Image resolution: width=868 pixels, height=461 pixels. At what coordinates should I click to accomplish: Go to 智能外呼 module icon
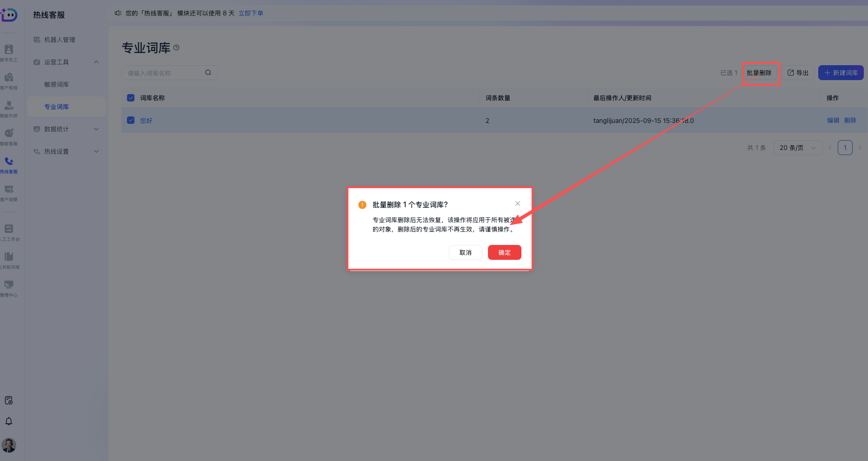click(9, 106)
